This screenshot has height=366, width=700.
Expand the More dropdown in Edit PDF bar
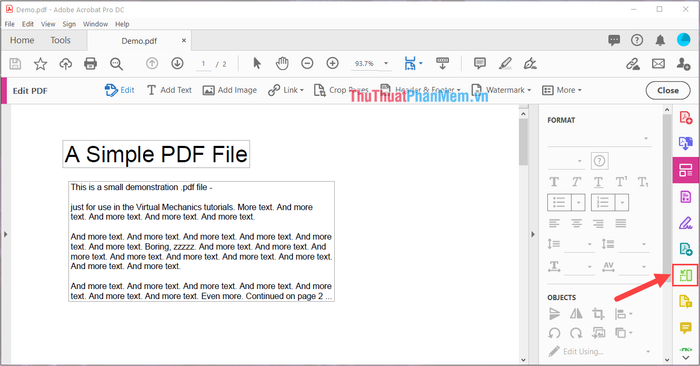click(x=562, y=90)
